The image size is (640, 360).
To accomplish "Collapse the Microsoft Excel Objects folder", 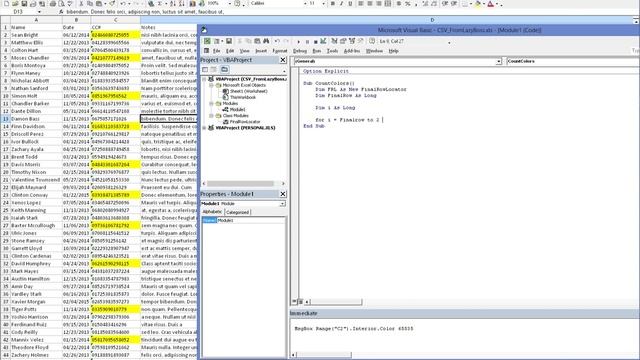I will 211,85.
